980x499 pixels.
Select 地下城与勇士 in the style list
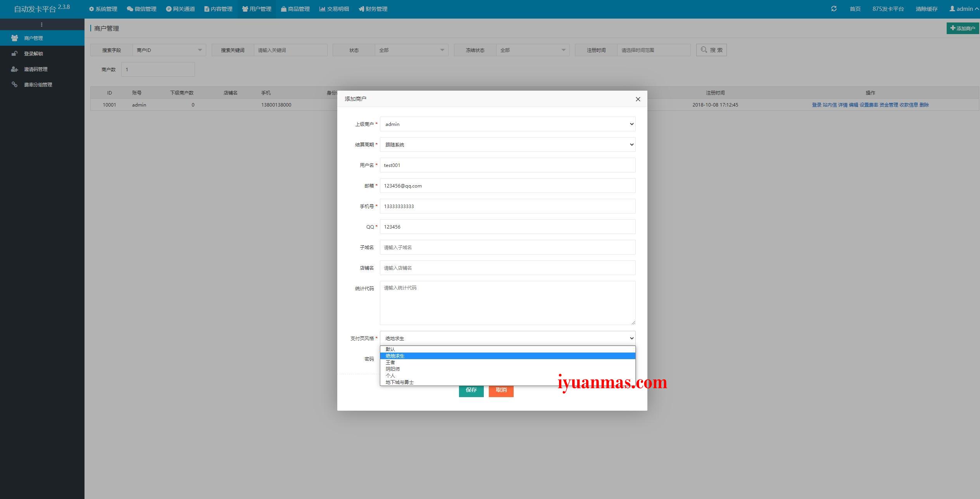tap(507, 382)
